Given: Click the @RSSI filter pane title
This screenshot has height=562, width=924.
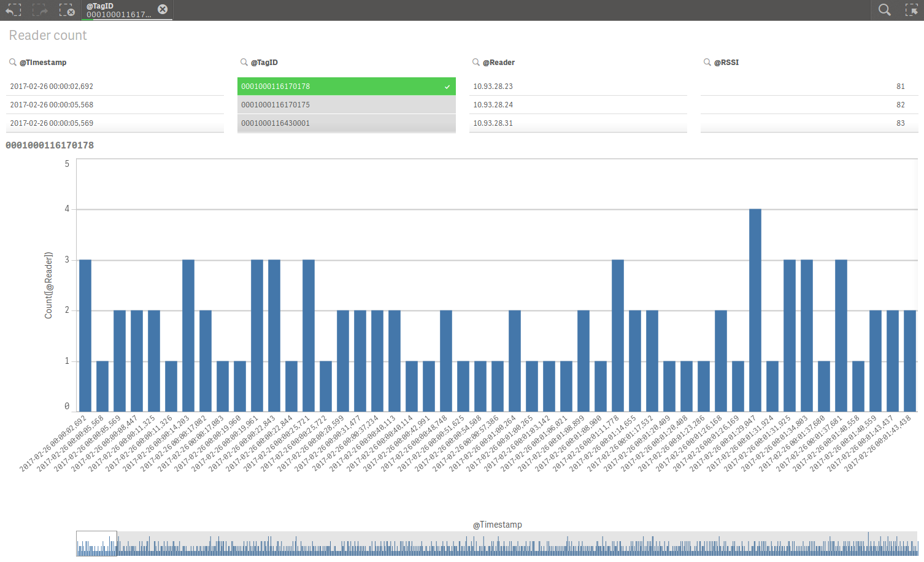Looking at the screenshot, I should click(x=726, y=63).
